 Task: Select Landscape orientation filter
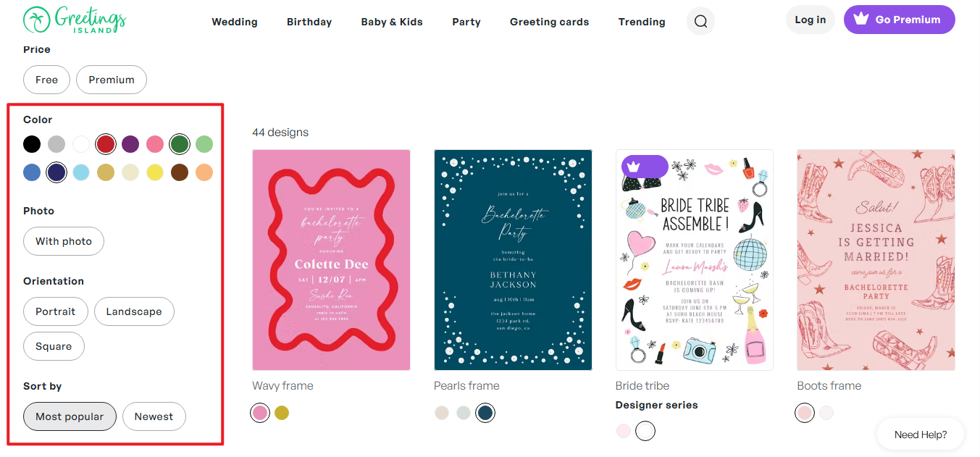(x=134, y=311)
